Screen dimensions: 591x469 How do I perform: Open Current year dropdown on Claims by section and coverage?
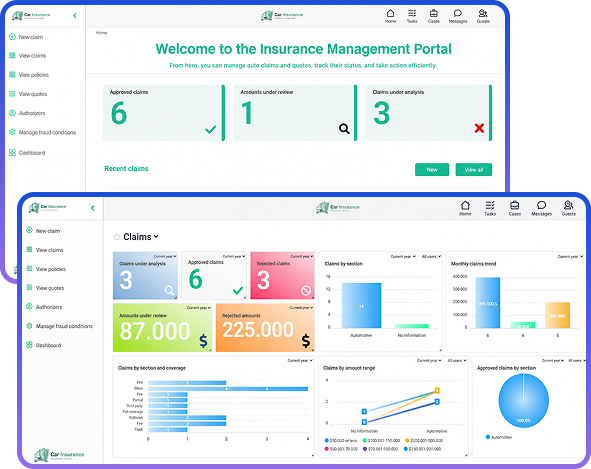click(x=300, y=361)
